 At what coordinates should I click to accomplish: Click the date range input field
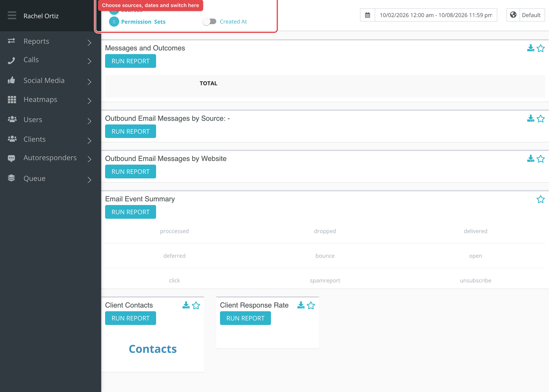436,15
